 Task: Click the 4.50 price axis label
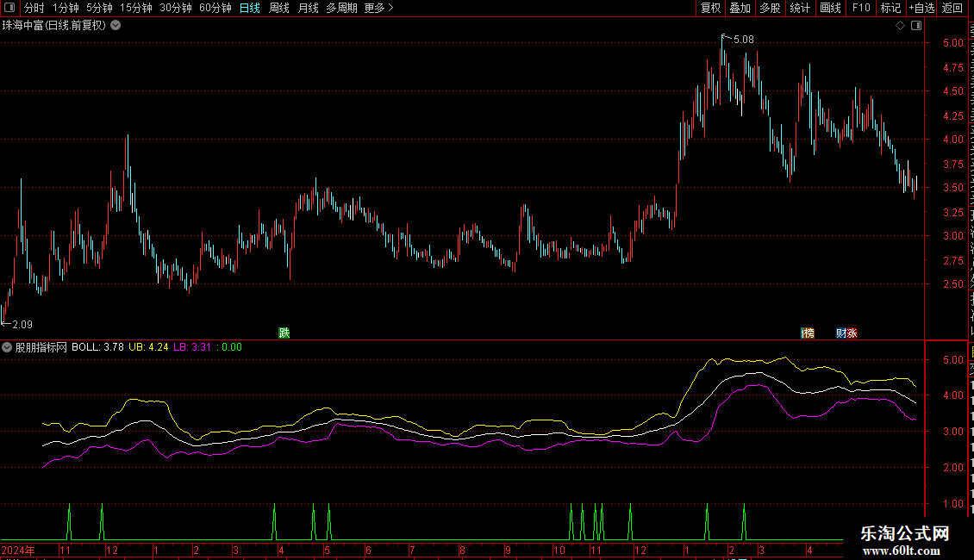pos(952,91)
